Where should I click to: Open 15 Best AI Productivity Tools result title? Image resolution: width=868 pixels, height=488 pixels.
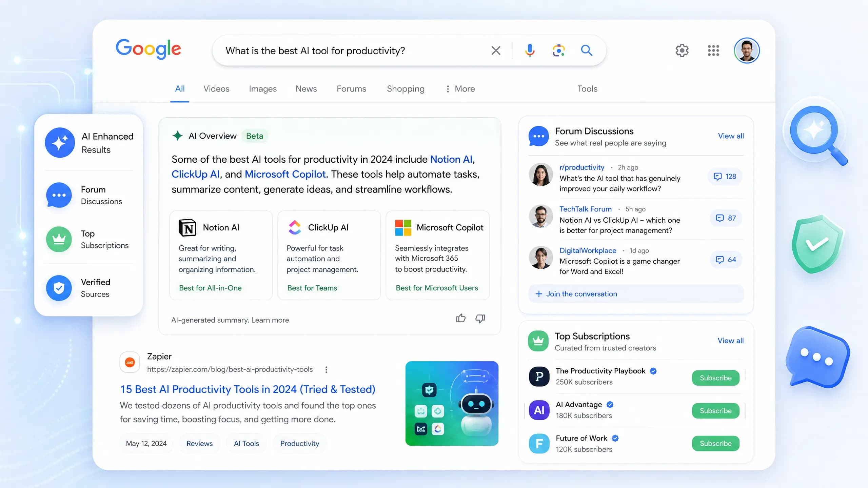(248, 389)
